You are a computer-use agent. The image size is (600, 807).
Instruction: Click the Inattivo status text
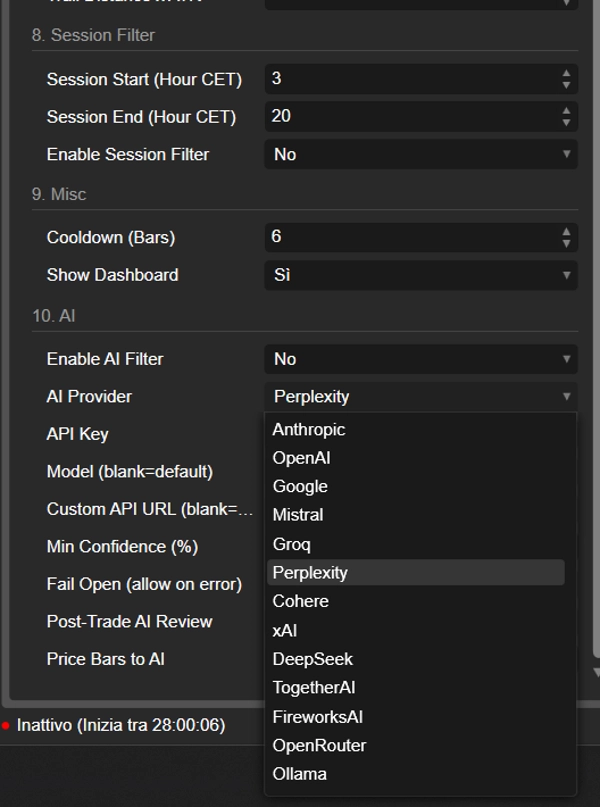(121, 726)
